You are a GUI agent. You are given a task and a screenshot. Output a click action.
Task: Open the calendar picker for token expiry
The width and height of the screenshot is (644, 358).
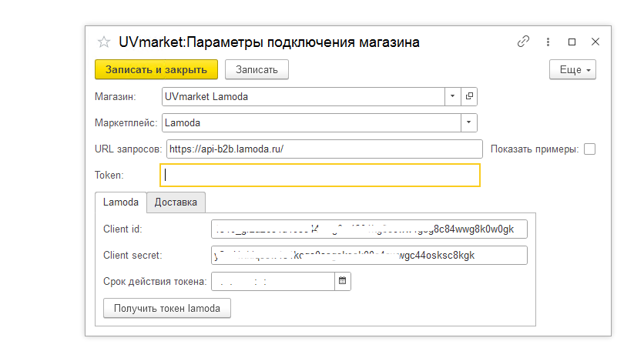pos(343,282)
